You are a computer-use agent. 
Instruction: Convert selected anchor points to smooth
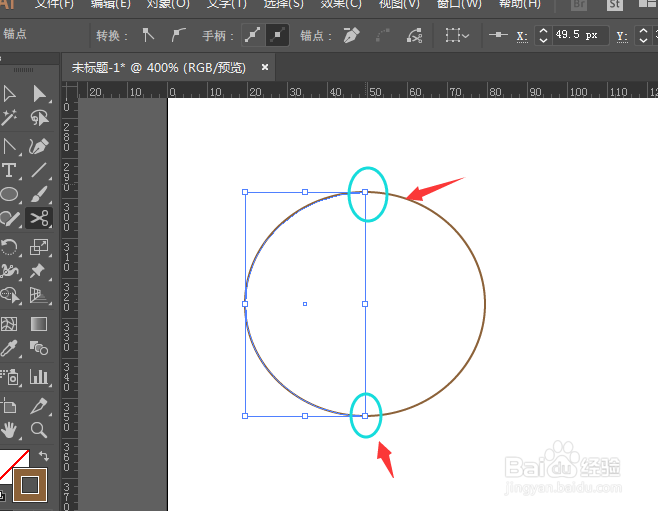(178, 35)
